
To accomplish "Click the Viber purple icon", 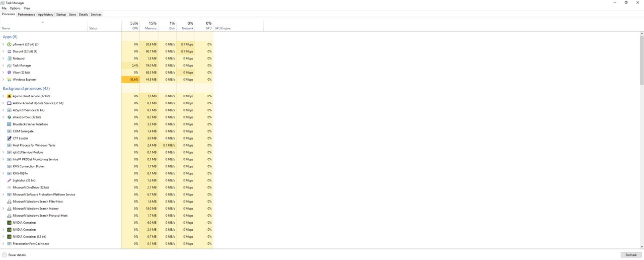I will [x=9, y=73].
